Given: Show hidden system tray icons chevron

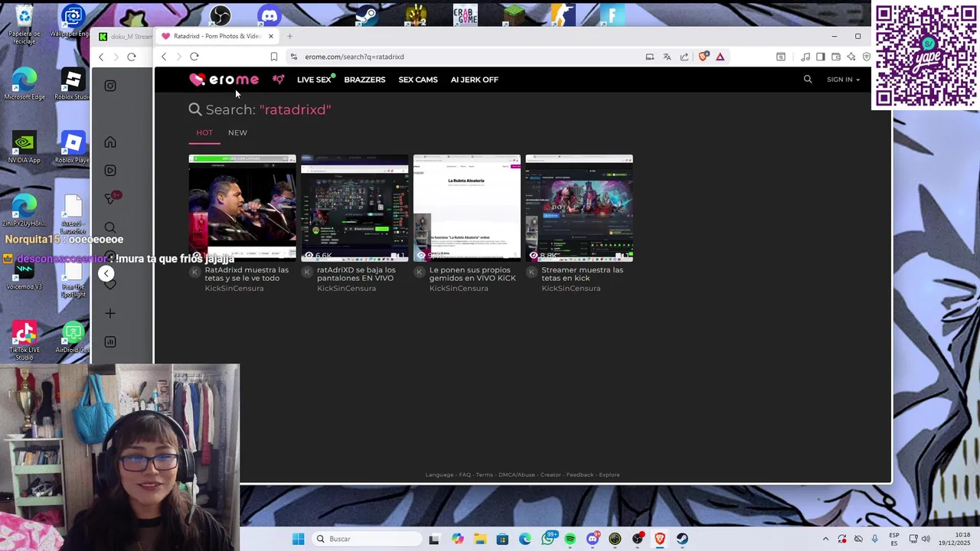Looking at the screenshot, I should coord(825,539).
